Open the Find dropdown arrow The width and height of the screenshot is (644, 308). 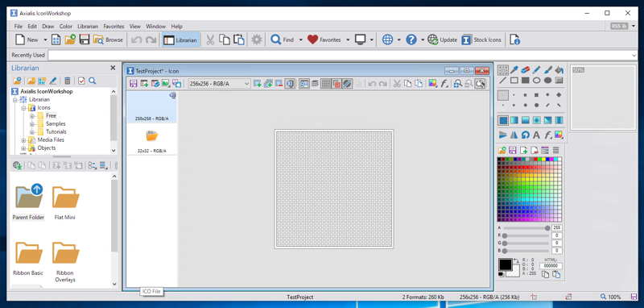point(300,40)
